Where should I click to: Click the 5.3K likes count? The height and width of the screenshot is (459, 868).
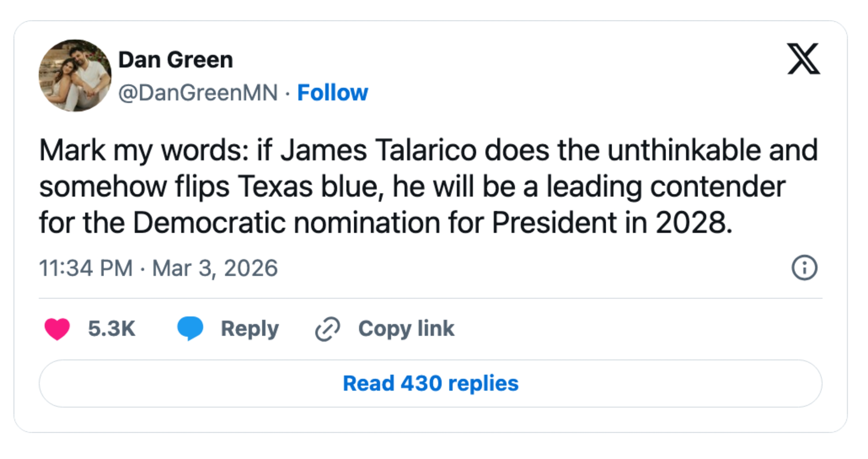pos(111,329)
